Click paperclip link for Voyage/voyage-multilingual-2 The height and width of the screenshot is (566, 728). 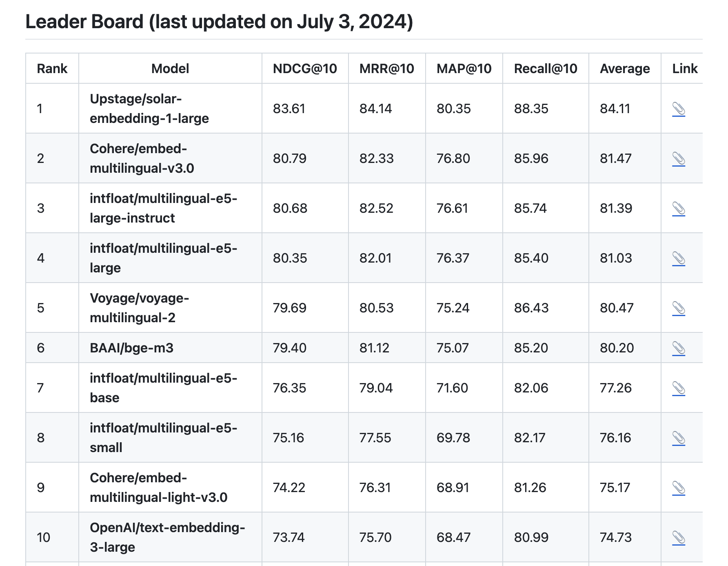[678, 308]
